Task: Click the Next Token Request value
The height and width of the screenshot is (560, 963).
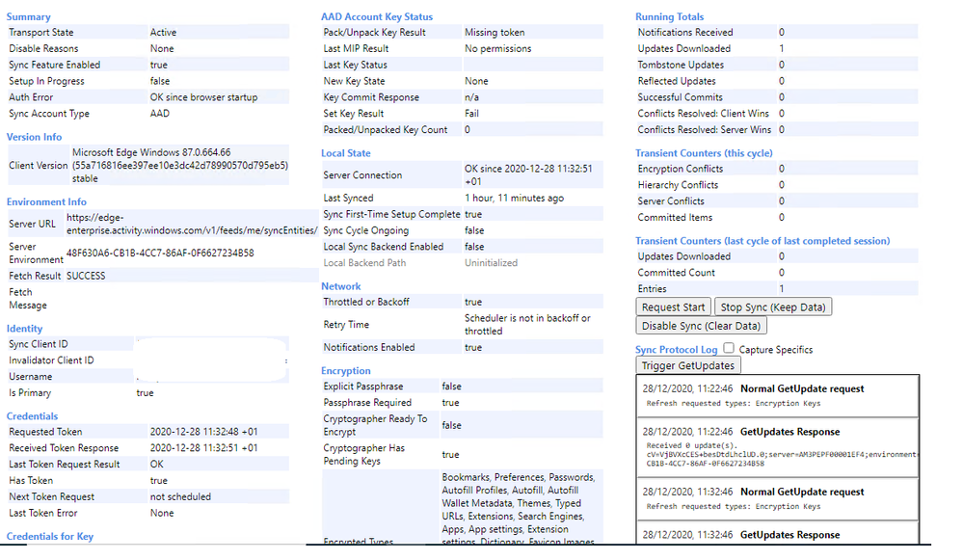Action: click(x=180, y=496)
